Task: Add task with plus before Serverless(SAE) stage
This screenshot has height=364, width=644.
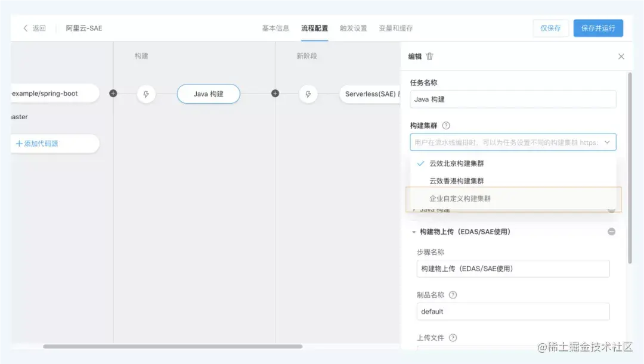Action: click(x=275, y=94)
